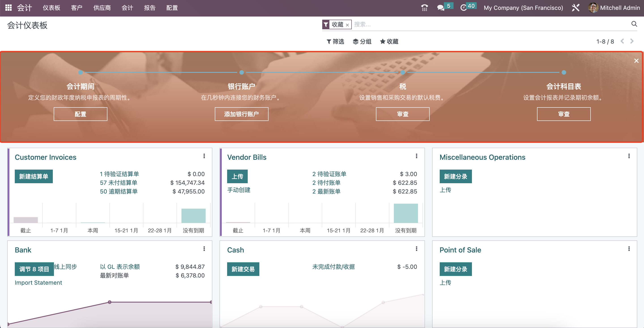Screen dimensions: 644x328
Task: Open Bank card options menu
Action: 204,249
